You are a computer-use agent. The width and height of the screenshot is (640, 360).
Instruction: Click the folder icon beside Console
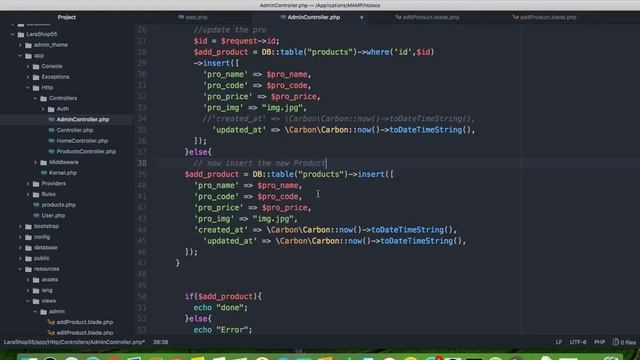[x=36, y=66]
